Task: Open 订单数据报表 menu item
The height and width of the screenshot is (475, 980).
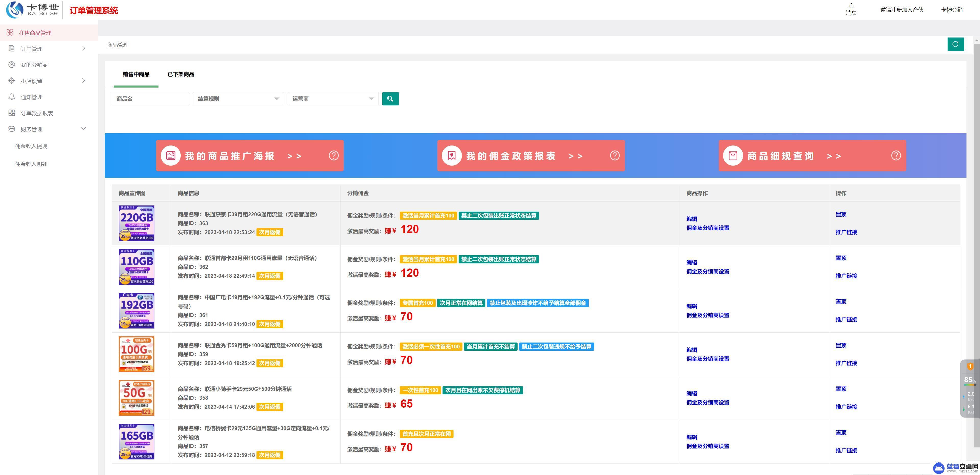Action: pyautogui.click(x=49, y=113)
